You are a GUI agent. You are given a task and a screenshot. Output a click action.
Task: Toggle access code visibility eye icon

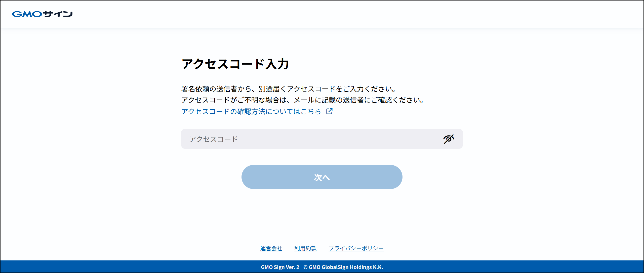tap(449, 139)
